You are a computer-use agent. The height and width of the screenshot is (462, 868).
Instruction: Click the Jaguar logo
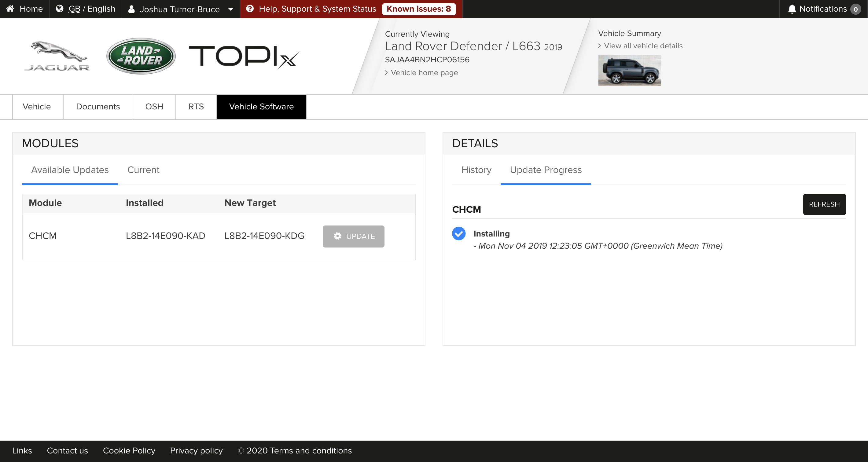point(57,56)
